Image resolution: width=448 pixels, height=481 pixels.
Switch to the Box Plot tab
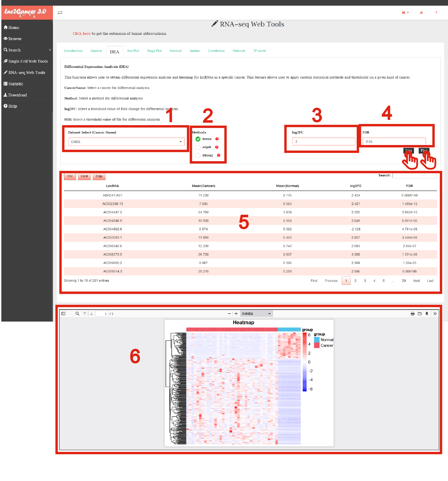coord(133,51)
